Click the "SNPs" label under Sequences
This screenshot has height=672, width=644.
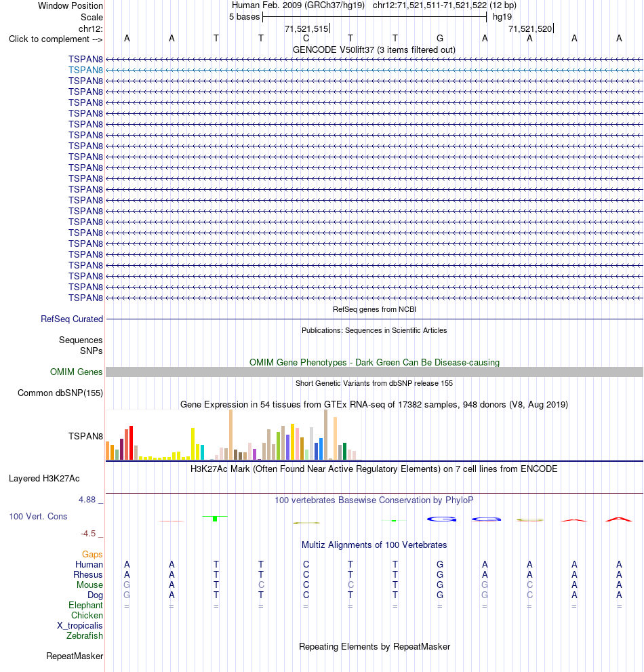tap(92, 351)
